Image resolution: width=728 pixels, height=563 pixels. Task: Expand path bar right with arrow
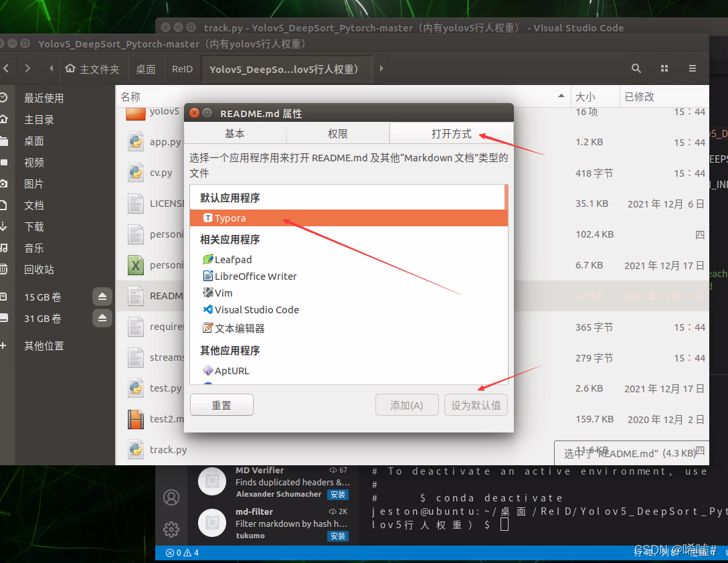(x=381, y=68)
